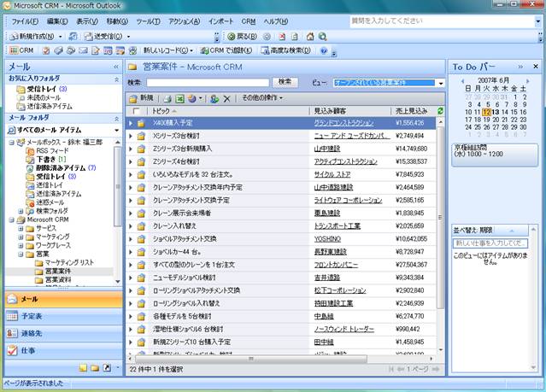Click the green grid refresh icon
The height and width of the screenshot is (392, 546).
point(440,111)
